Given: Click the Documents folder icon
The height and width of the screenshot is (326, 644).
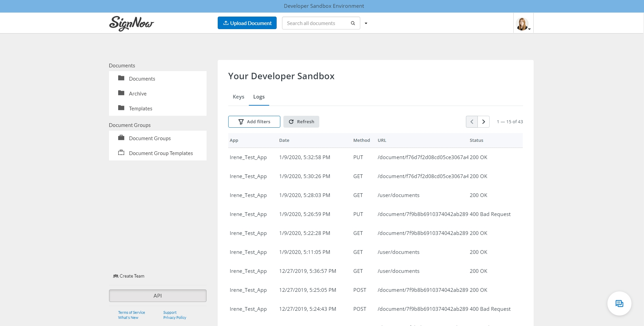Looking at the screenshot, I should pyautogui.click(x=121, y=78).
